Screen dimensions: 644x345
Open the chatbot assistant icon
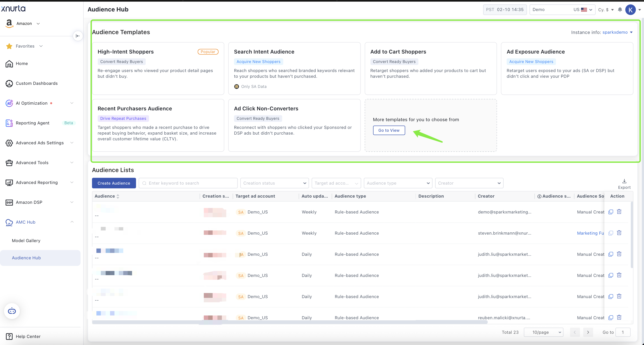click(12, 311)
